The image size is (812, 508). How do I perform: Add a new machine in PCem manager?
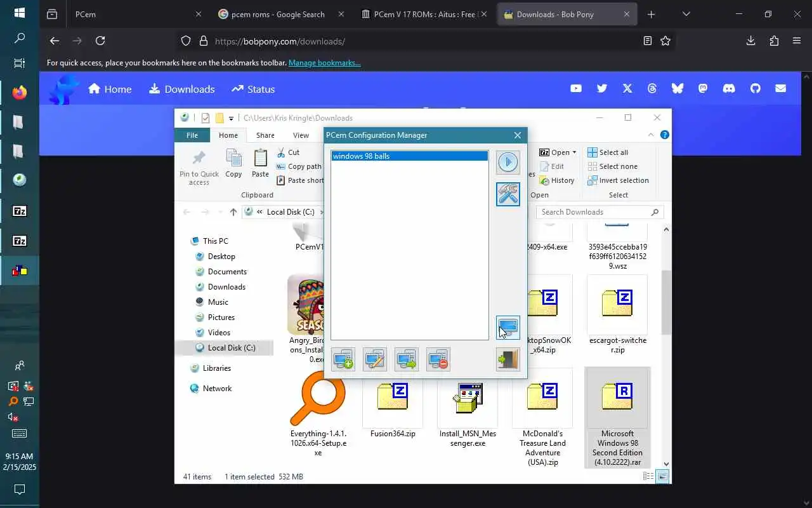tap(343, 359)
